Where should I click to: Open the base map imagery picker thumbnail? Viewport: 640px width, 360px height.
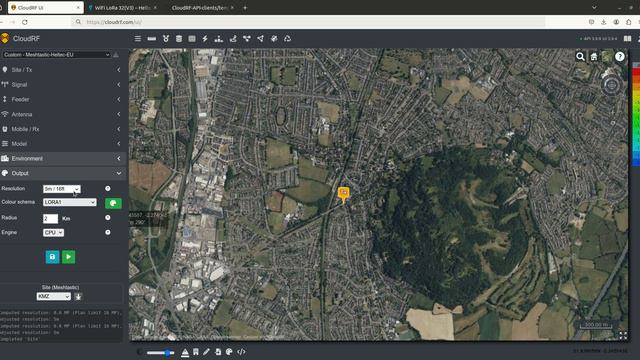(x=607, y=57)
